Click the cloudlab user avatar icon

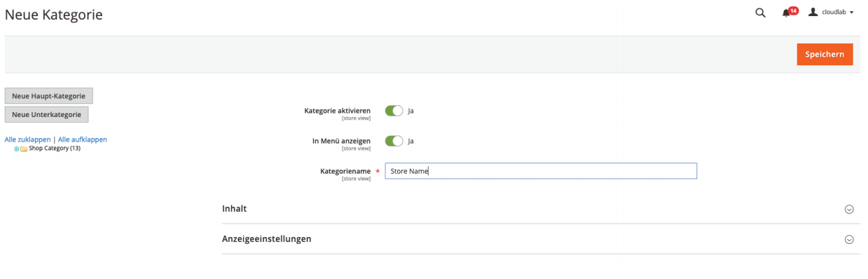tap(813, 13)
